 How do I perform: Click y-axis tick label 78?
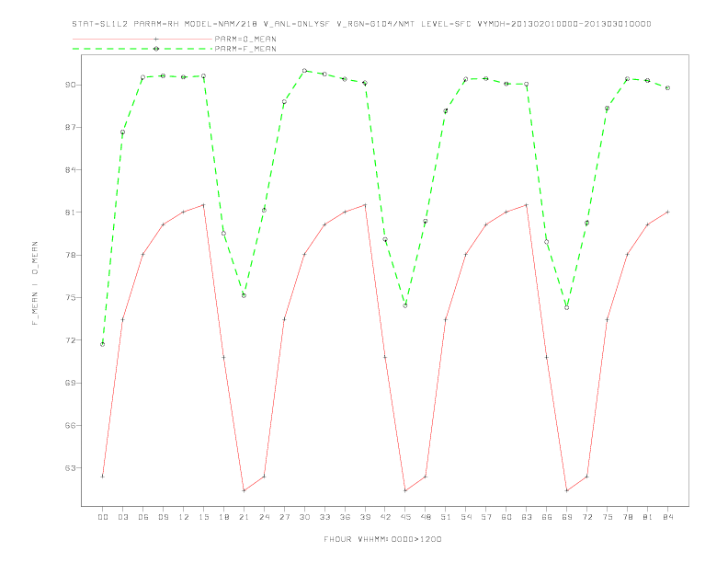point(71,255)
